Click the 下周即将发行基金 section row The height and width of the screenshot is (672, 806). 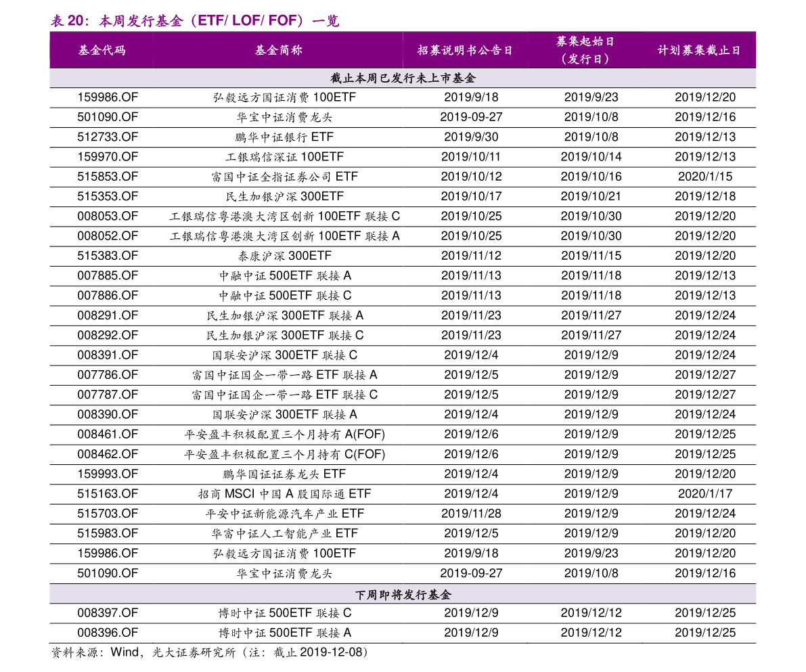403,594
